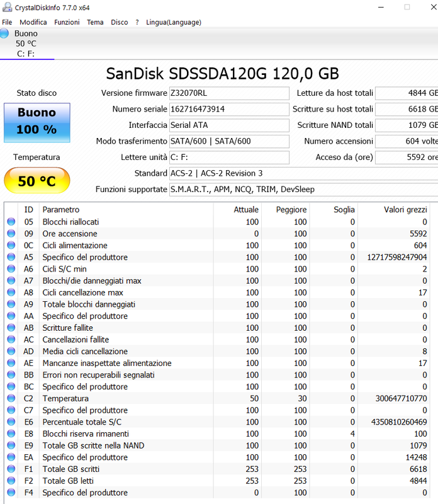The image size is (438, 504).
Task: Click the status orb for Cicli alimentazione
Action: point(11,245)
